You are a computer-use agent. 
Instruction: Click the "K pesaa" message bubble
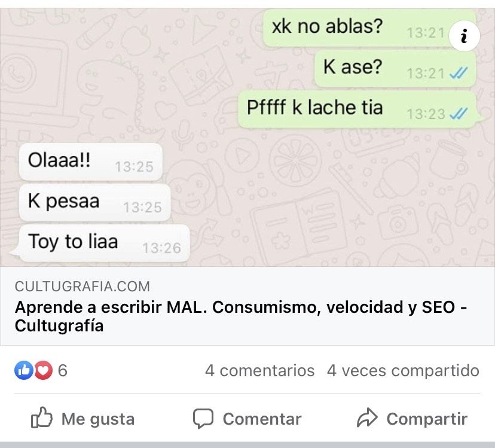coord(94,203)
